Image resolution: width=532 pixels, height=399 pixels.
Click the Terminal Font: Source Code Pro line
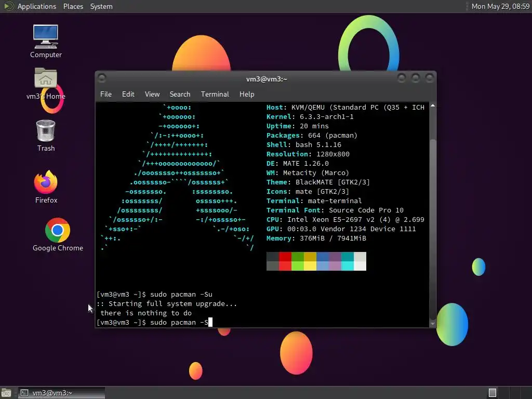pos(335,210)
